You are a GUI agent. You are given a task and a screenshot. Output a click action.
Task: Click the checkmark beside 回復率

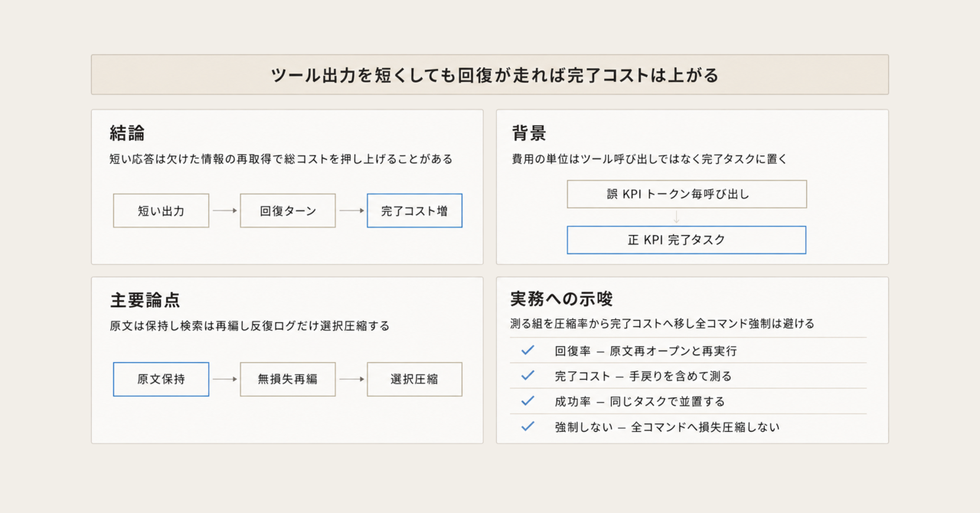pos(528,350)
